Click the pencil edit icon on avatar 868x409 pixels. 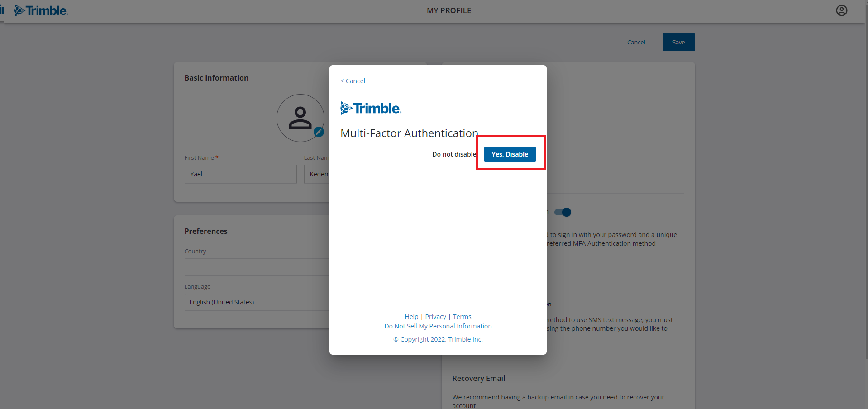pos(319,132)
